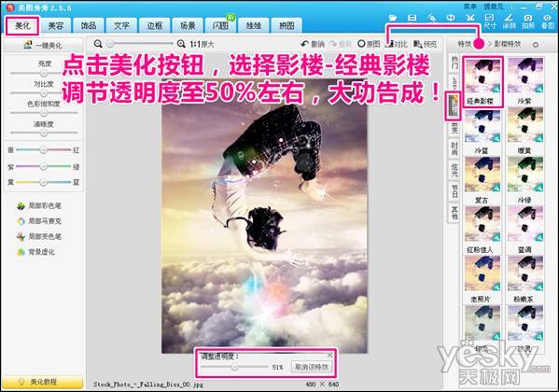Select the 局部马赛克 tool
The image size is (559, 392).
(x=39, y=221)
